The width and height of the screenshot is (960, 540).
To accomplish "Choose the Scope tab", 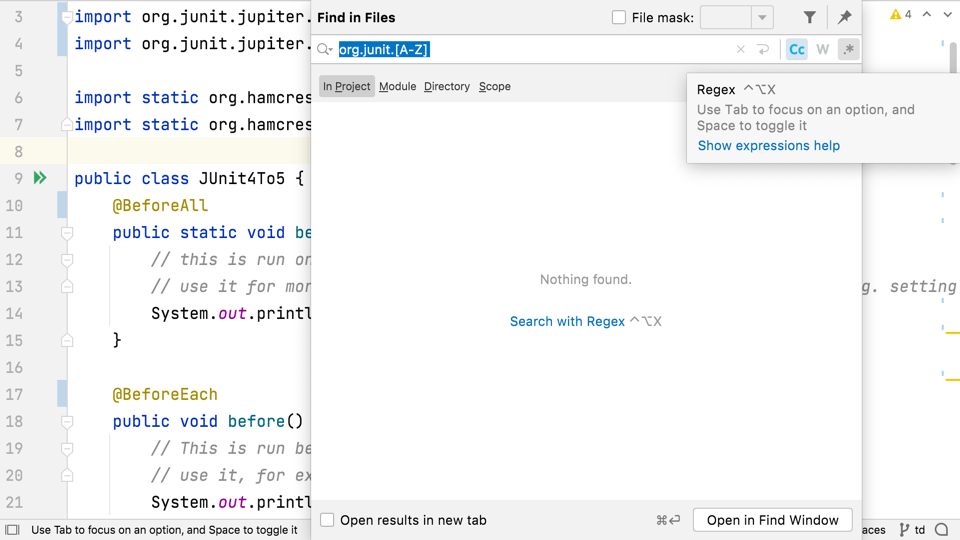I will coord(494,86).
